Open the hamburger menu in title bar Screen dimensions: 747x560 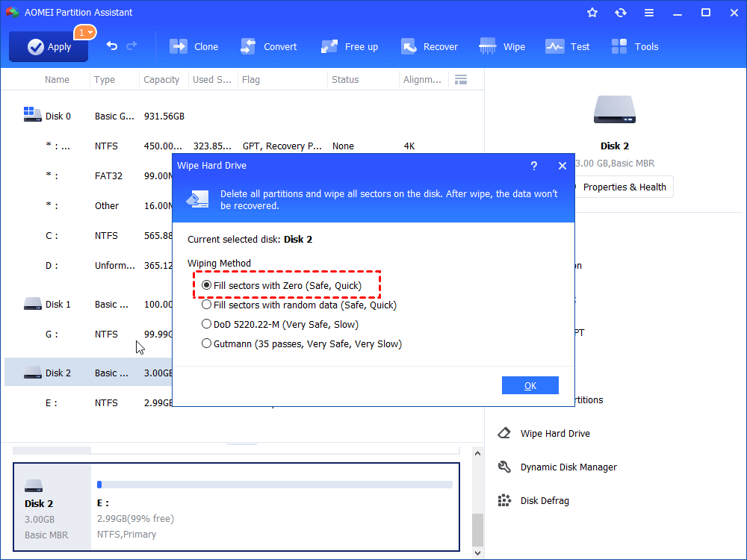coord(649,13)
